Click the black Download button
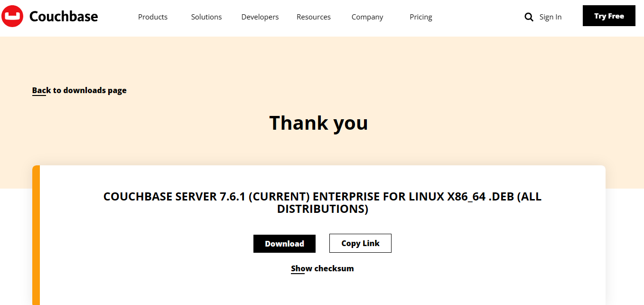The height and width of the screenshot is (305, 644). coord(284,244)
